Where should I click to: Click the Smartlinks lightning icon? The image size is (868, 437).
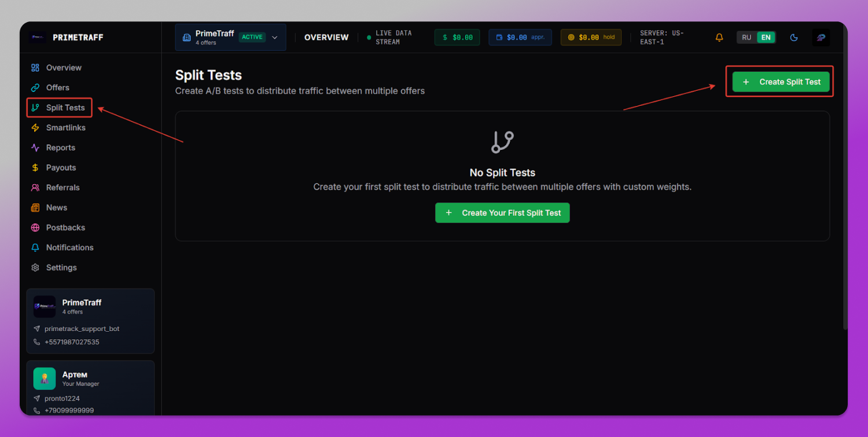[35, 127]
